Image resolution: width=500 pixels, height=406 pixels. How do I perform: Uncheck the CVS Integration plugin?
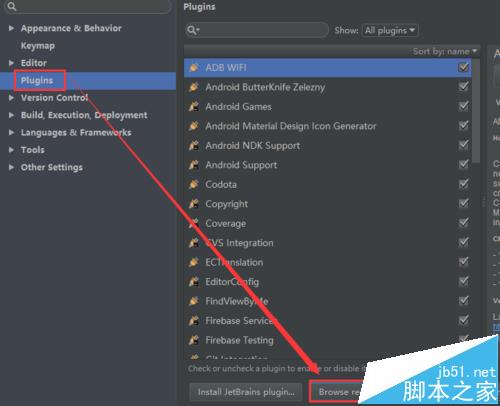pos(464,242)
